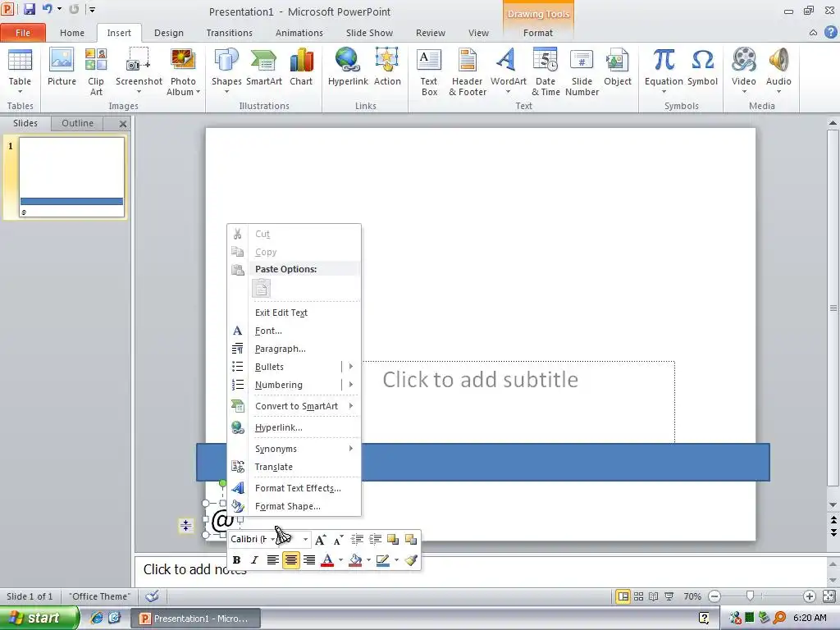Open the Shapes gallery dropdown
The image size is (840, 630).
pyautogui.click(x=226, y=92)
